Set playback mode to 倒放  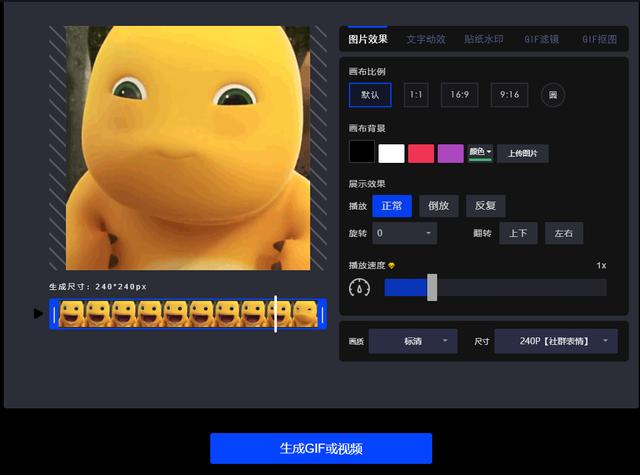[439, 206]
